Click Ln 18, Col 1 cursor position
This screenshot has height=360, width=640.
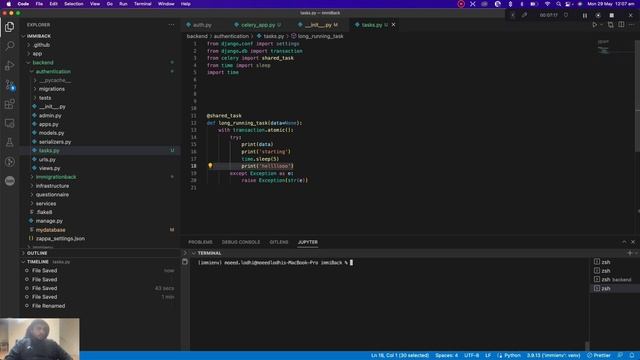[x=400, y=356]
